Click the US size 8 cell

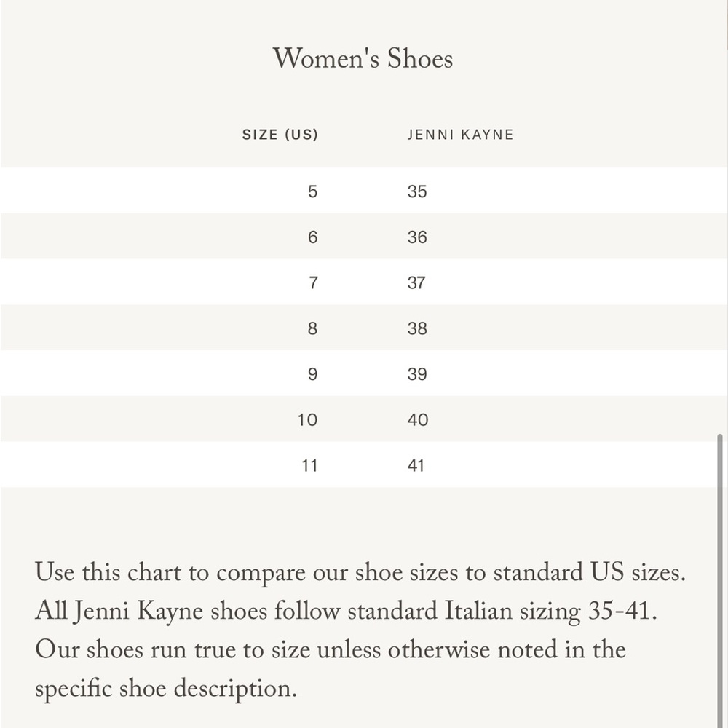click(x=312, y=328)
